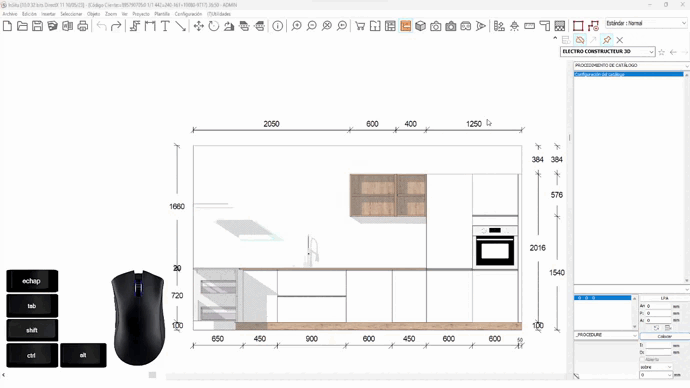690x388 pixels.
Task: Click the Colocar button
Action: (x=664, y=336)
